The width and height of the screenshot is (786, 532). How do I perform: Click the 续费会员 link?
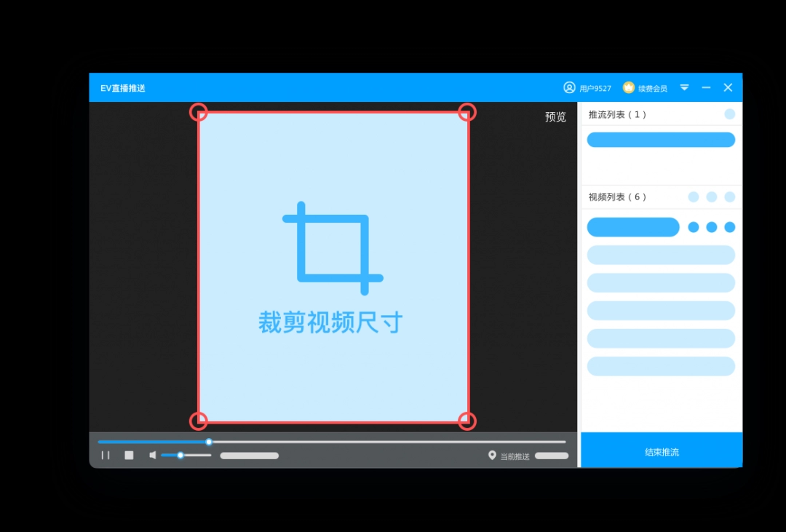click(651, 87)
